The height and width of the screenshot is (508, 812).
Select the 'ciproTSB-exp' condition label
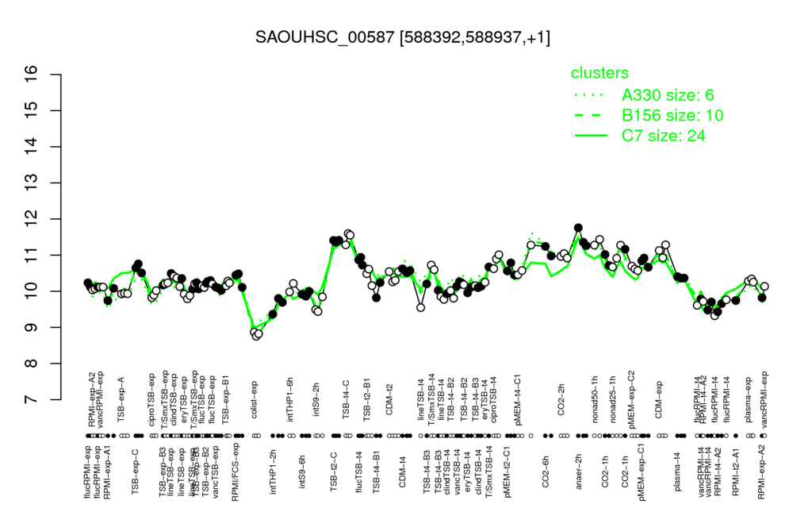point(151,398)
